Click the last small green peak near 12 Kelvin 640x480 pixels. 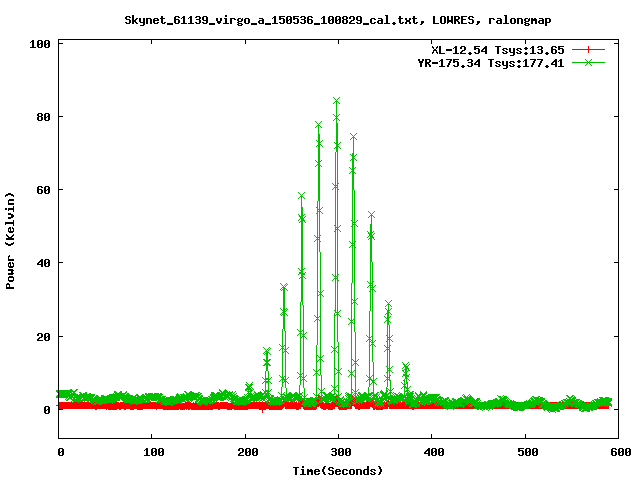(x=406, y=366)
